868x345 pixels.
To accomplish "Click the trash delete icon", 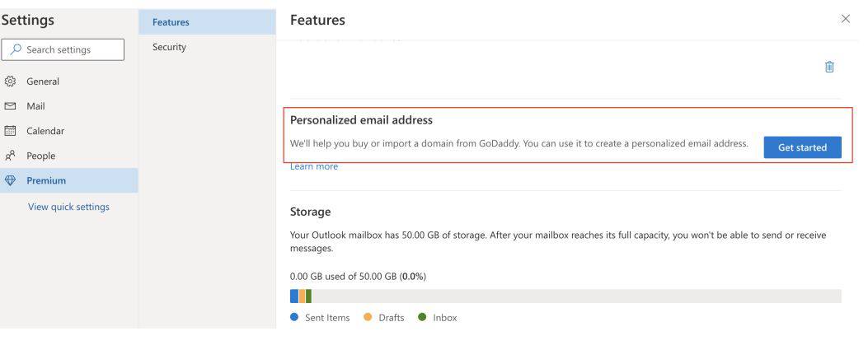I will (829, 67).
